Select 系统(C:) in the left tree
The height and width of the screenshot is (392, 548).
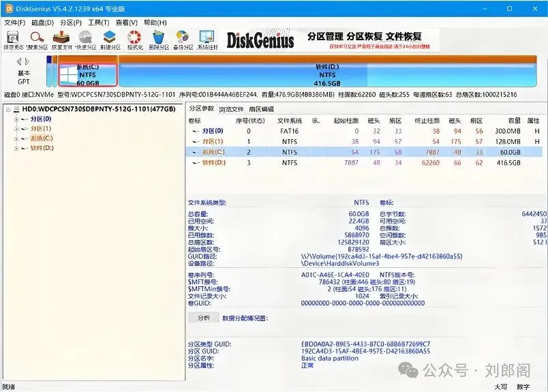pos(42,139)
